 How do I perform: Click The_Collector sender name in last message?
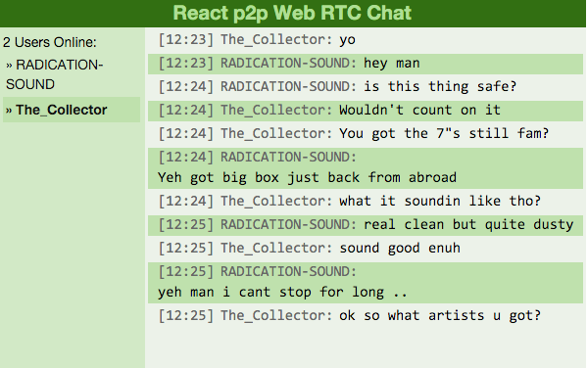[x=276, y=315]
